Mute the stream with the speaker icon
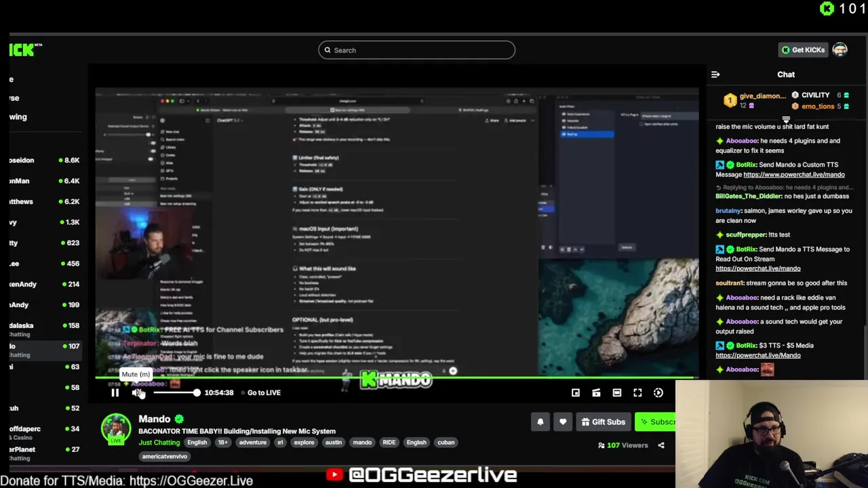 coord(137,392)
